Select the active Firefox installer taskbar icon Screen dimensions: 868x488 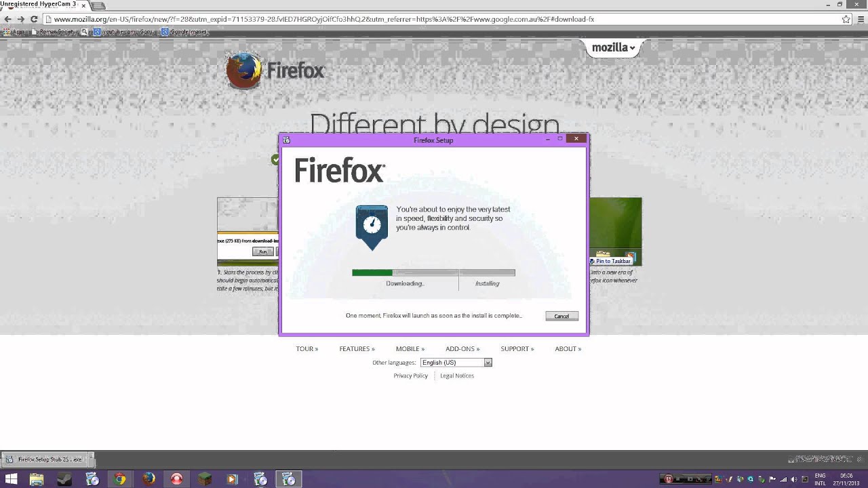click(288, 479)
